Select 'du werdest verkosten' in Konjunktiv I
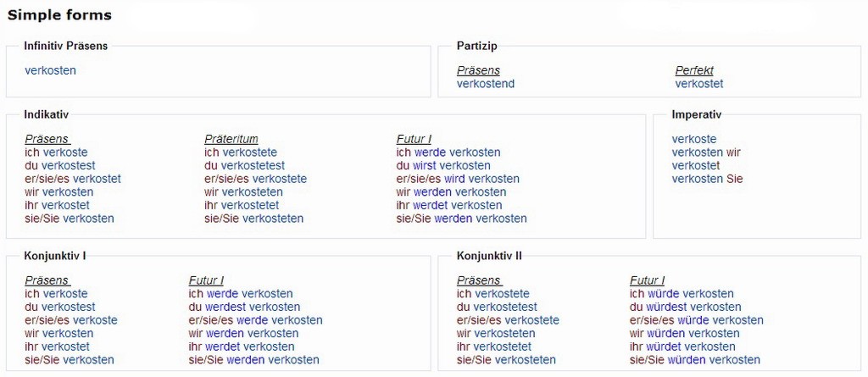Viewport: 868px width, 377px height. 244,307
